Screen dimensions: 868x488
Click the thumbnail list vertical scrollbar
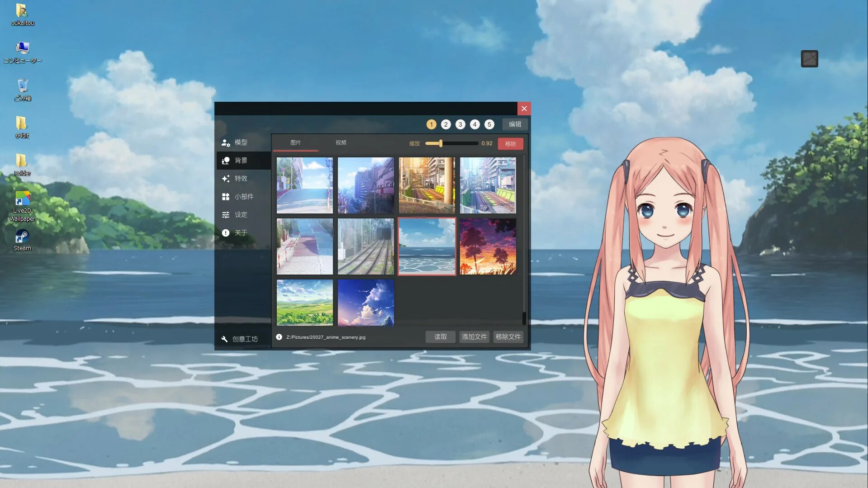coord(524,240)
